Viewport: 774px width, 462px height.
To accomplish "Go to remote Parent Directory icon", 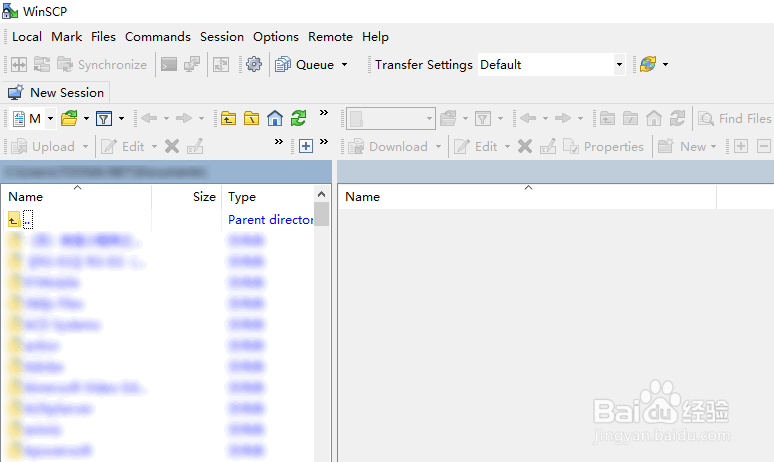I will click(607, 118).
